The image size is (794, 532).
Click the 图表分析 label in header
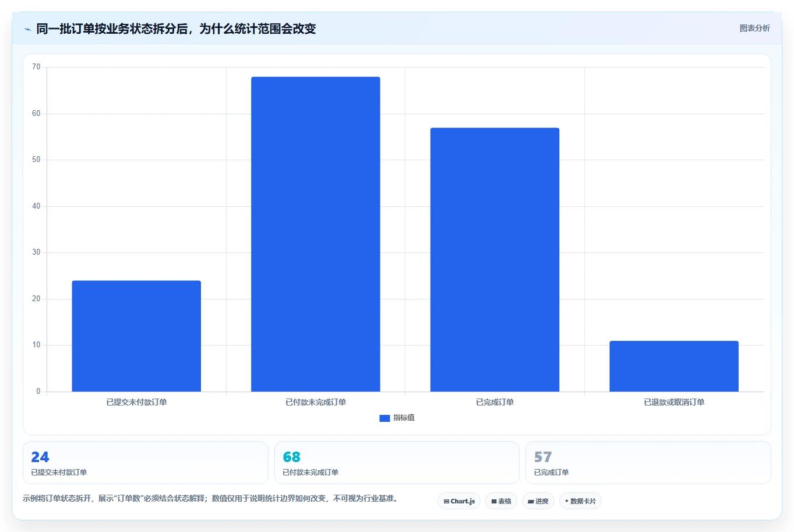[754, 28]
